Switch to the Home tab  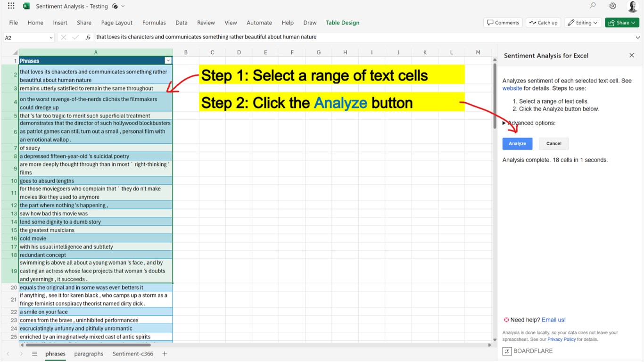(35, 23)
